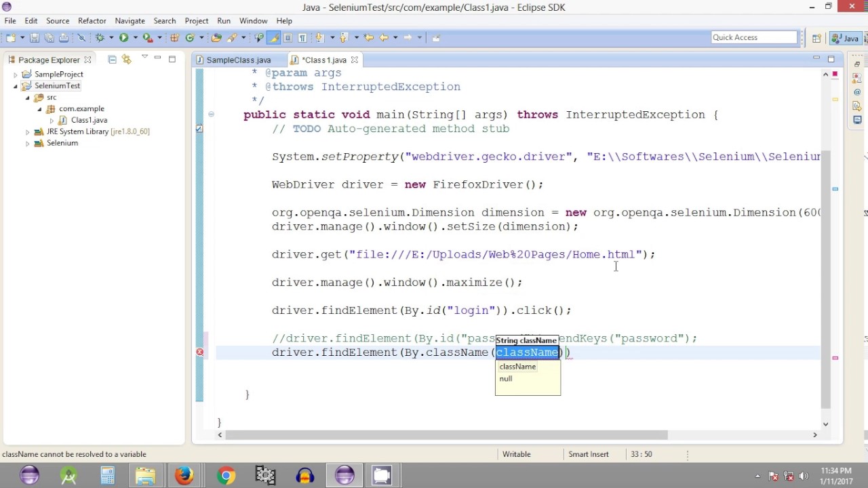
Task: Click the Forward navigation arrow icon
Action: pyautogui.click(x=407, y=38)
